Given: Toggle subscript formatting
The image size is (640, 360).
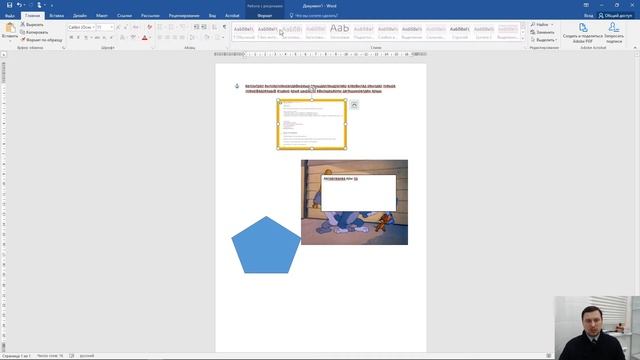Looking at the screenshot, I should pos(104,38).
